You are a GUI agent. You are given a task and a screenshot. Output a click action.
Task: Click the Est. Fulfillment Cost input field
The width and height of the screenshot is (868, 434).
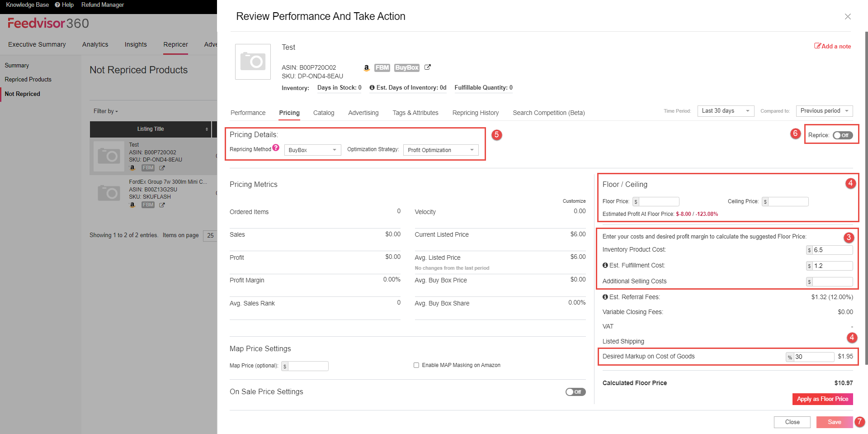(x=832, y=266)
